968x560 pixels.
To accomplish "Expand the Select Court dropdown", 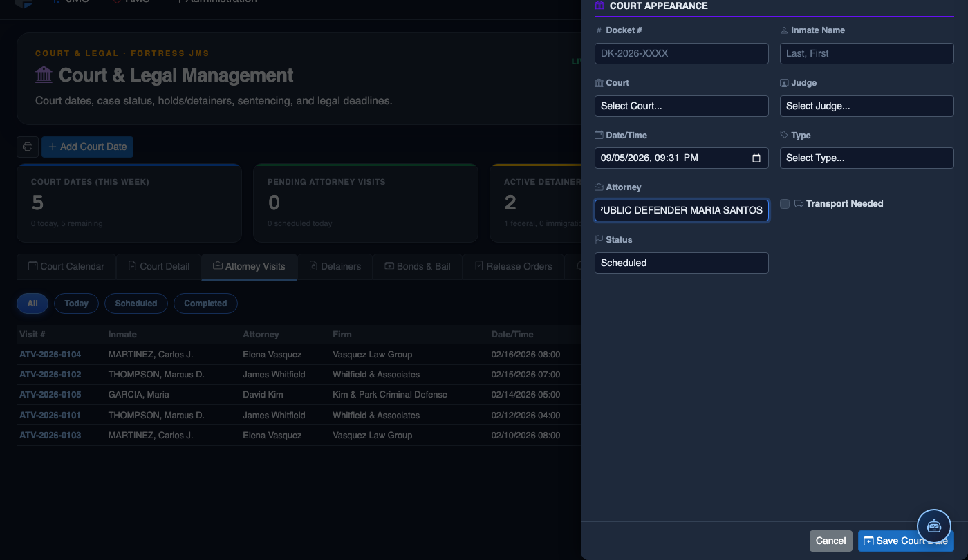I will pos(682,106).
